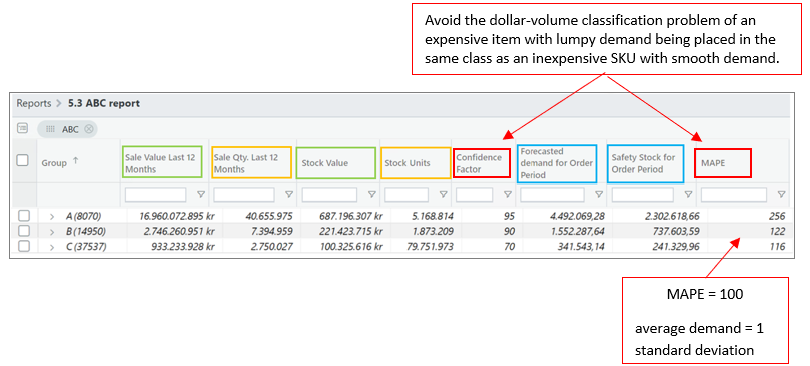Expand group B (14950) row
The width and height of the screenshot is (810, 366).
52,232
